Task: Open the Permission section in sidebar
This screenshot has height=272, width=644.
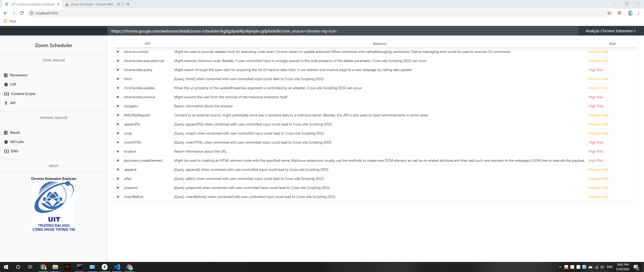Action: pos(16,75)
